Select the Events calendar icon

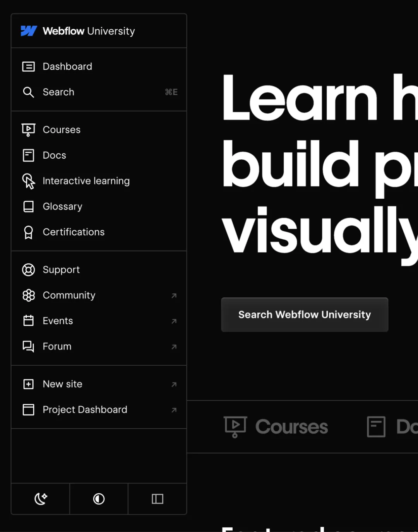pos(28,321)
